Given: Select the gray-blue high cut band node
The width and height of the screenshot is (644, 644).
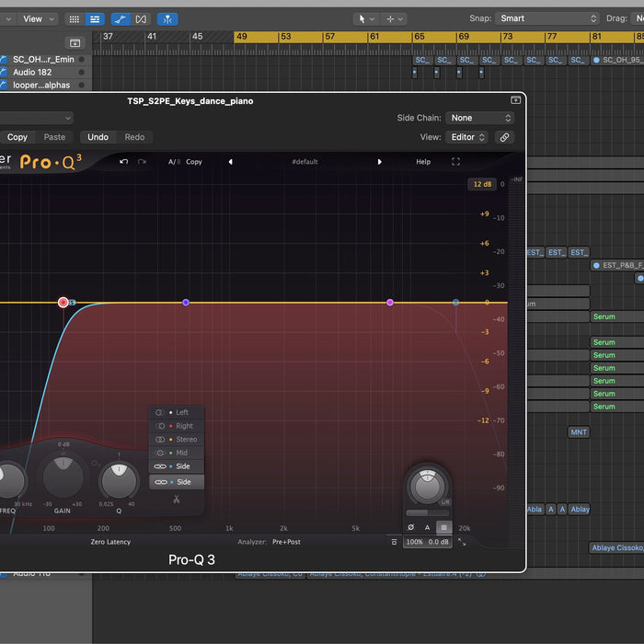Looking at the screenshot, I should [x=456, y=303].
